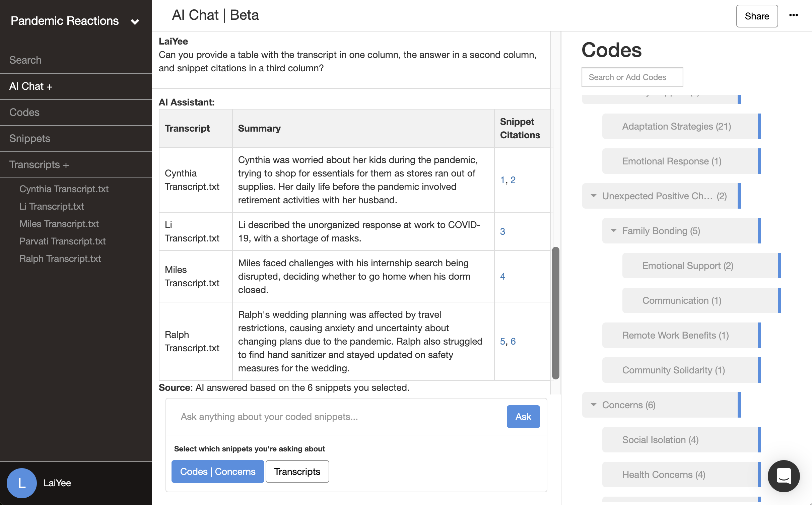Viewport: 812px width, 505px height.
Task: Click the three-dots more options icon
Action: click(x=793, y=15)
